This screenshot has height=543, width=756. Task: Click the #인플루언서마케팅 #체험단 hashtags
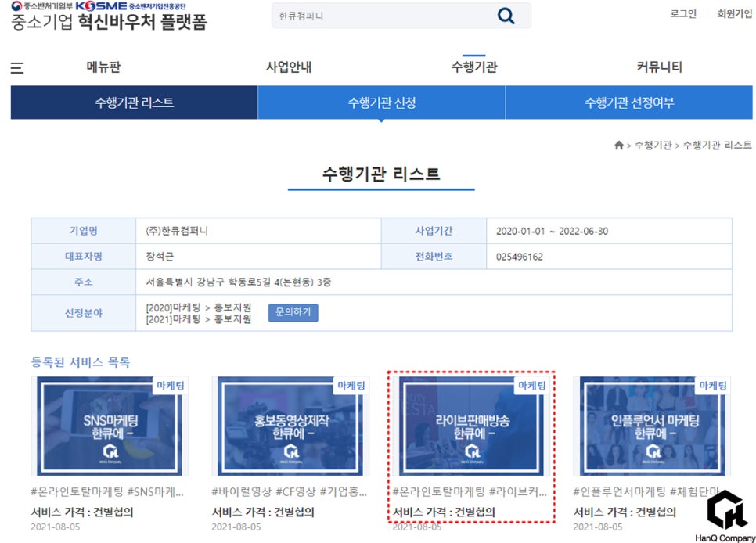click(646, 492)
